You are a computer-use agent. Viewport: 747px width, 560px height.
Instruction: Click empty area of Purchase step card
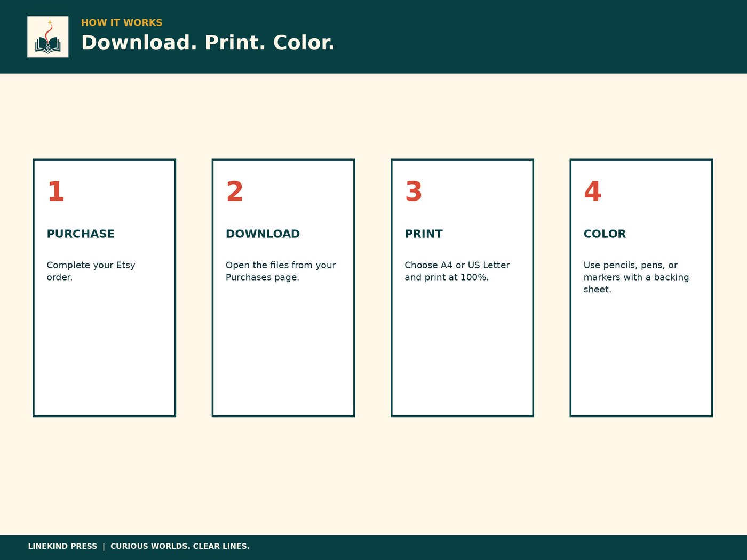click(x=104, y=352)
